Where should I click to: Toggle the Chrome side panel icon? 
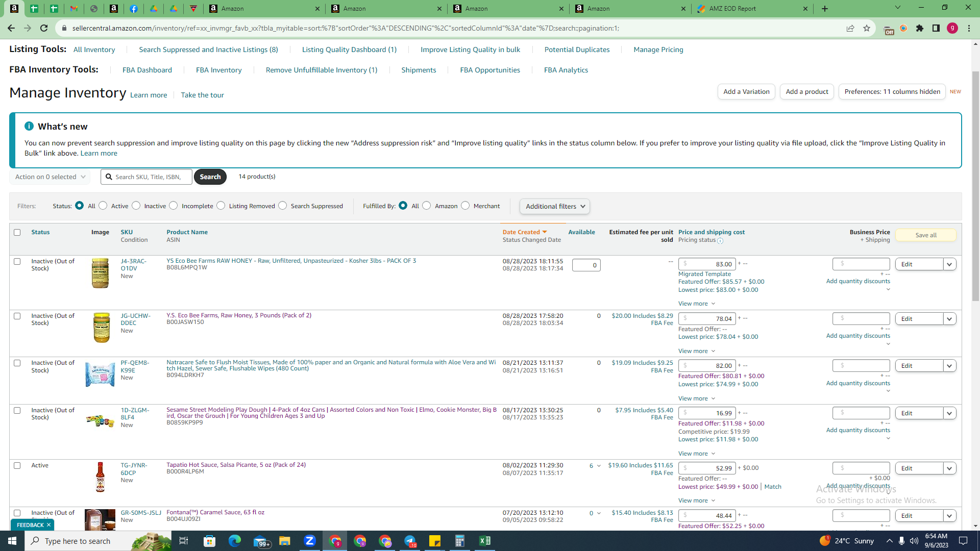point(936,28)
